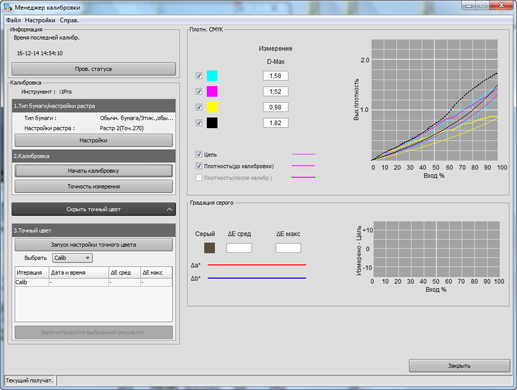Open the Выбрать Calib dropdown

72,258
